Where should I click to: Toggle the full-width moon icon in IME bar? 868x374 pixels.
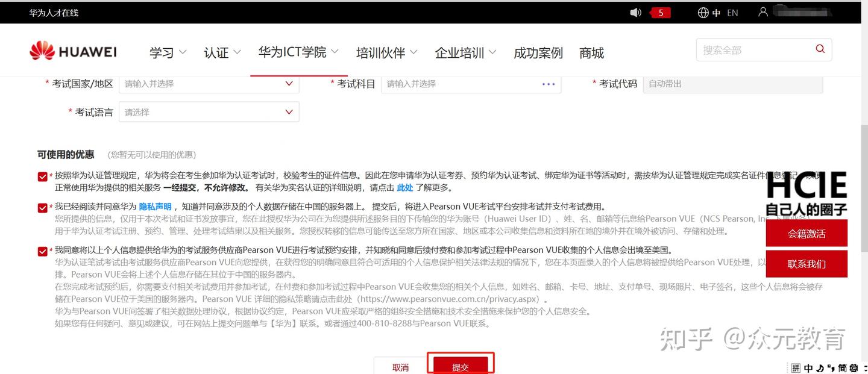[819, 367]
